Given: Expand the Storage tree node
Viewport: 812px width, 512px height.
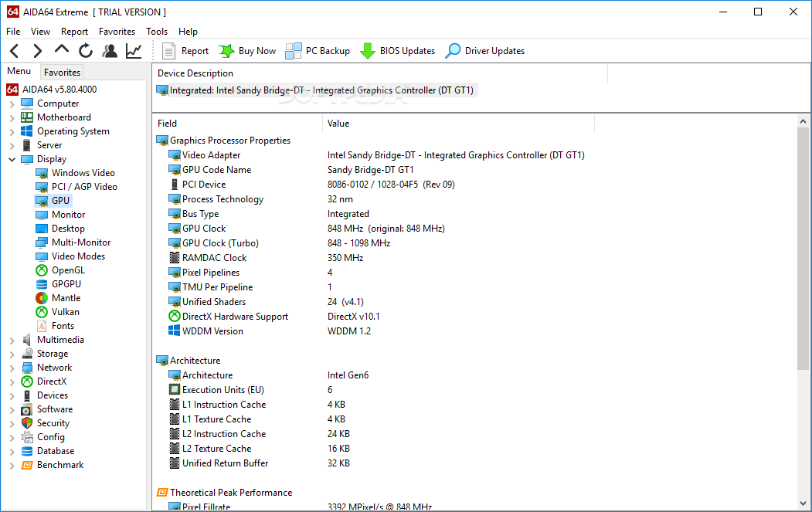Looking at the screenshot, I should tap(12, 354).
